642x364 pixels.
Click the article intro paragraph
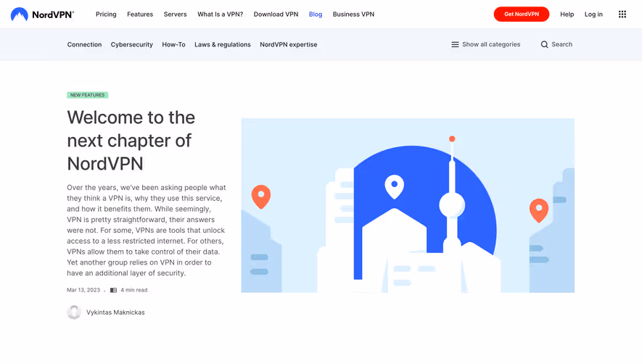coord(147,231)
